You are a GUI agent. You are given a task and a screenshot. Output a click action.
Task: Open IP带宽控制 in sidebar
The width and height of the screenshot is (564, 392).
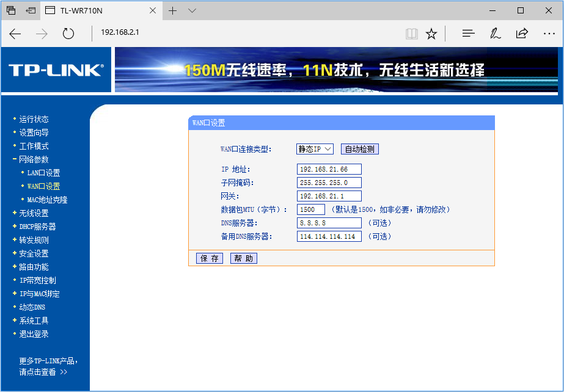38,281
